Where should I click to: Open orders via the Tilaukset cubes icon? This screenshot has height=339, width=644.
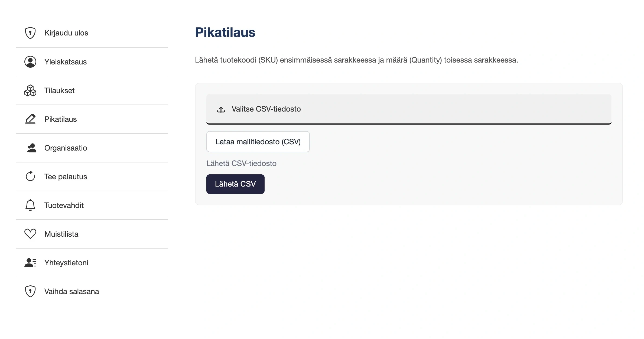[30, 90]
